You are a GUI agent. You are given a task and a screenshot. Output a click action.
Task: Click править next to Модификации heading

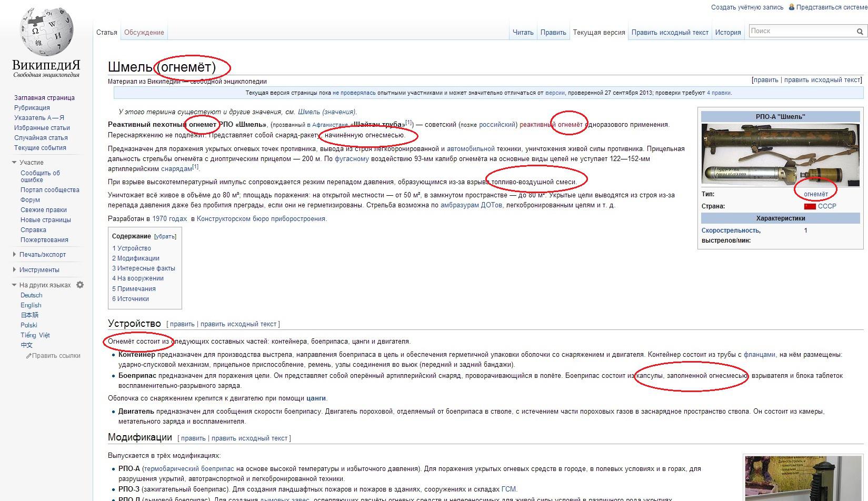point(193,438)
